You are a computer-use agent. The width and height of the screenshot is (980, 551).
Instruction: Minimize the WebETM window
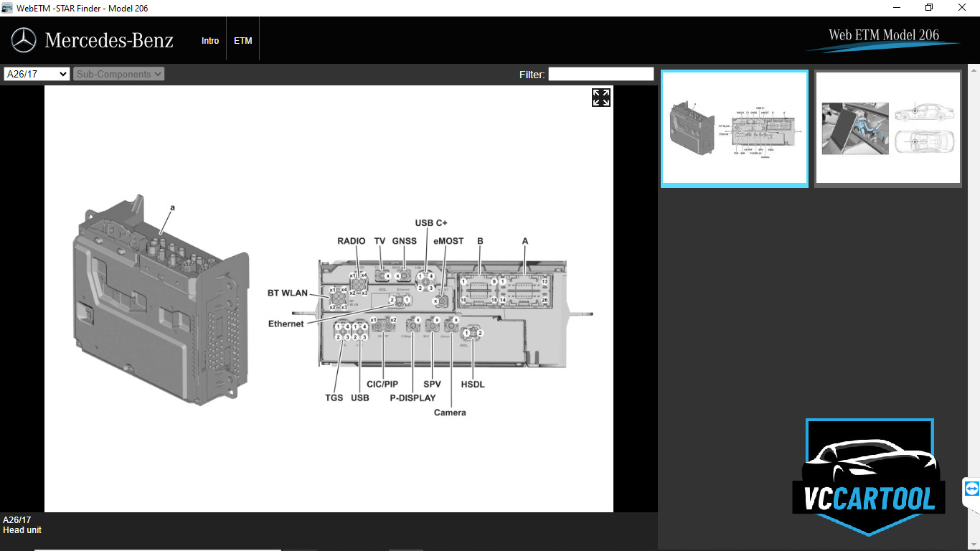pos(897,8)
